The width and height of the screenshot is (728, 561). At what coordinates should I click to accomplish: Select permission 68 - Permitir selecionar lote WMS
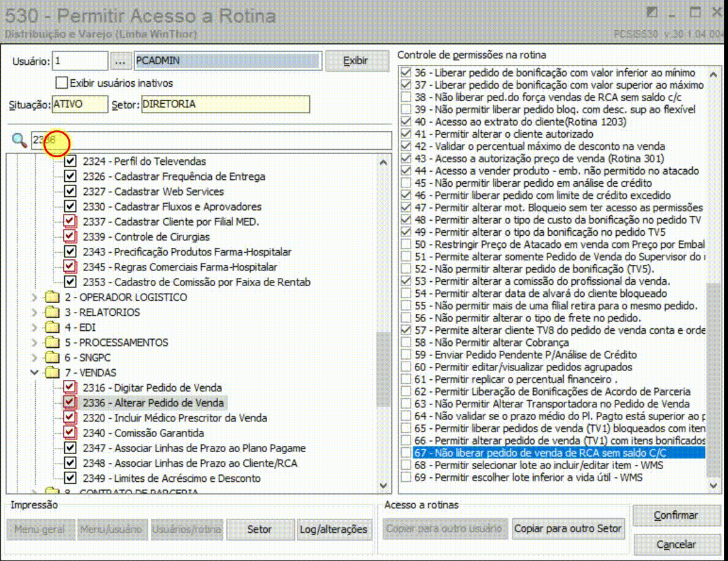click(539, 465)
